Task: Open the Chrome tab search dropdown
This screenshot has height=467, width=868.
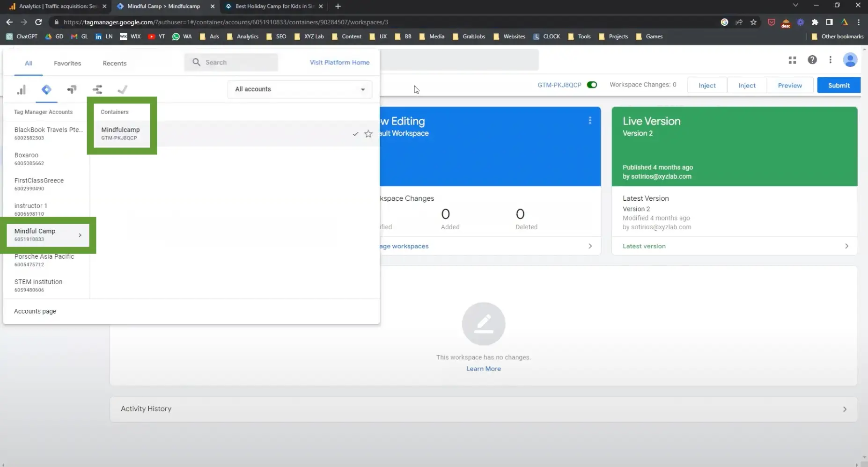Action: (x=795, y=6)
